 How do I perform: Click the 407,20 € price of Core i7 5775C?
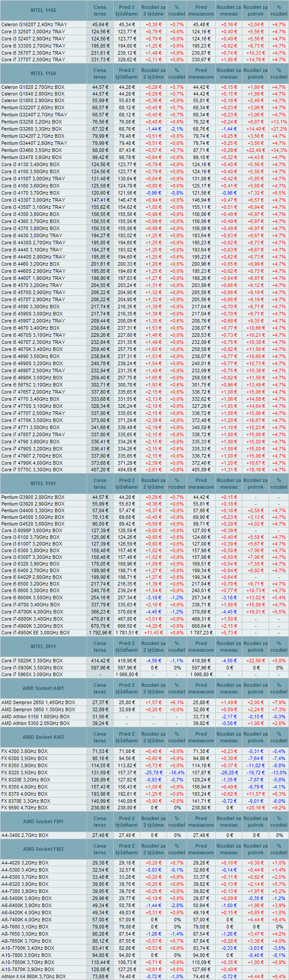(x=100, y=470)
